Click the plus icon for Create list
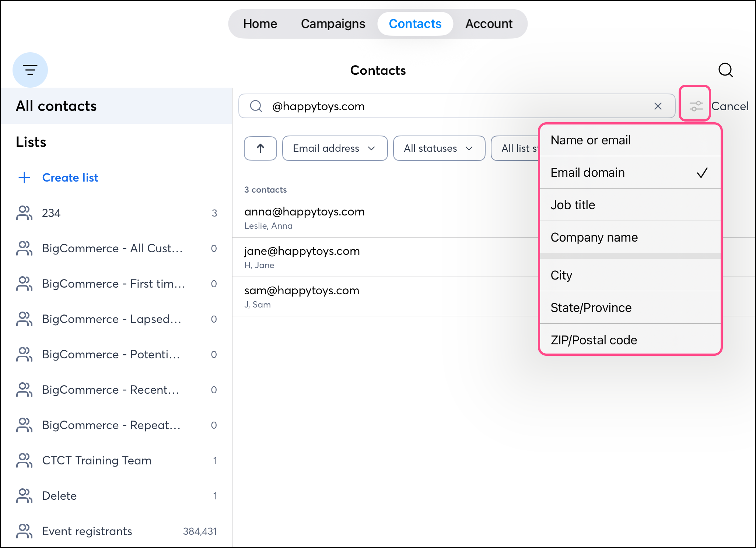 point(24,178)
